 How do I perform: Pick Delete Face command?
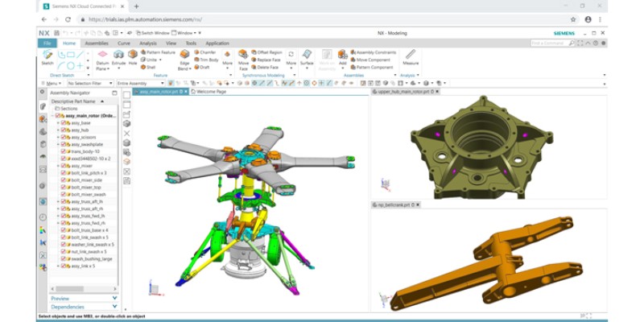pyautogui.click(x=265, y=67)
